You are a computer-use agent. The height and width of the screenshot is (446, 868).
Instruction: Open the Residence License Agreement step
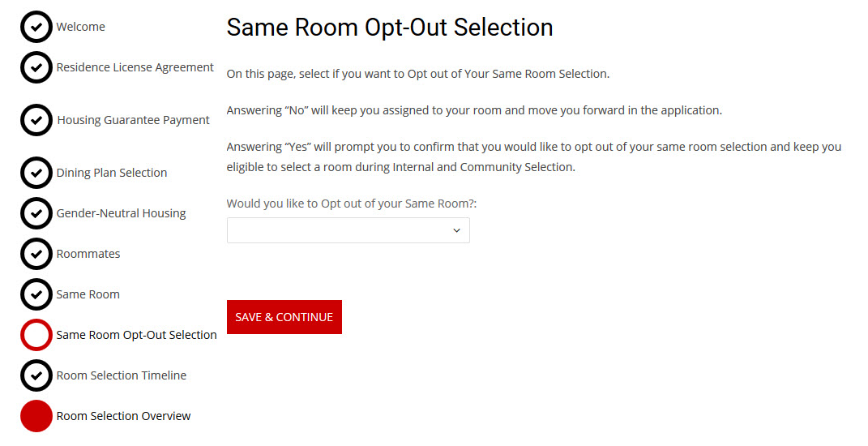point(135,67)
